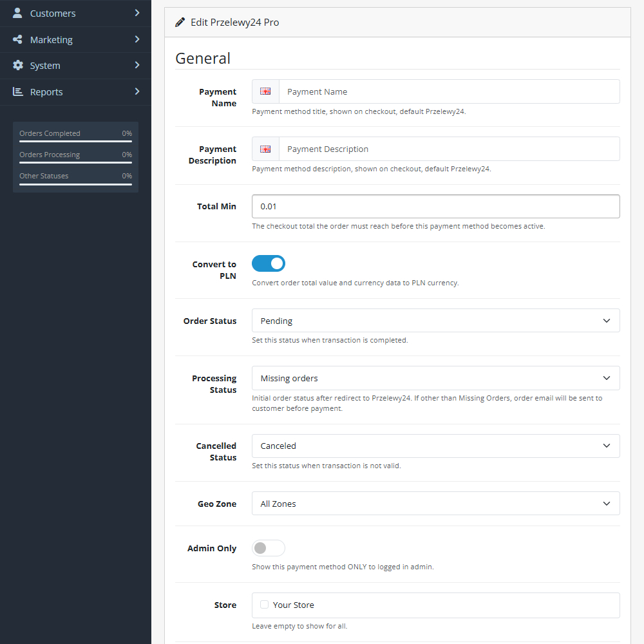The height and width of the screenshot is (644, 644).
Task: Enable the Admin Only switch
Action: (x=269, y=548)
